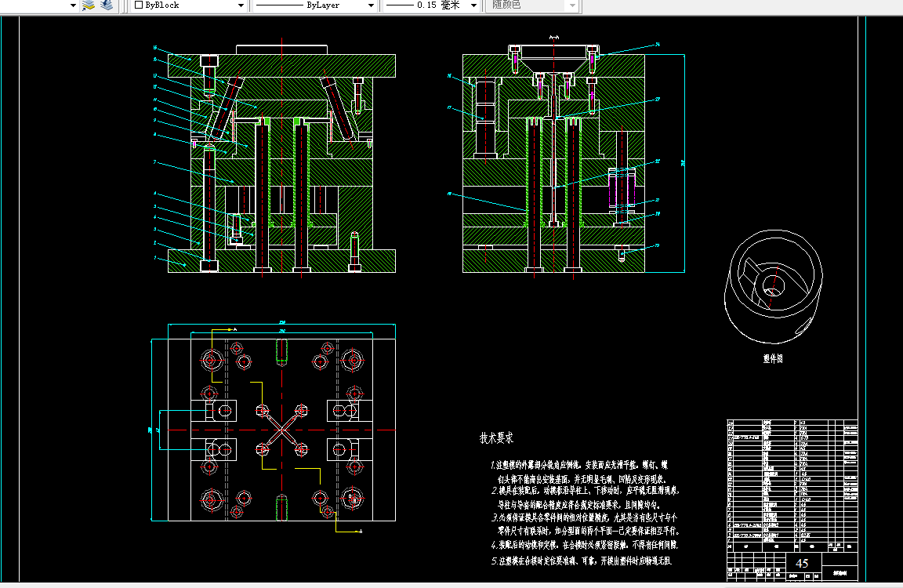Open the 0.15 毫米 lineweight dropdown
The image size is (903, 588).
click(472, 5)
